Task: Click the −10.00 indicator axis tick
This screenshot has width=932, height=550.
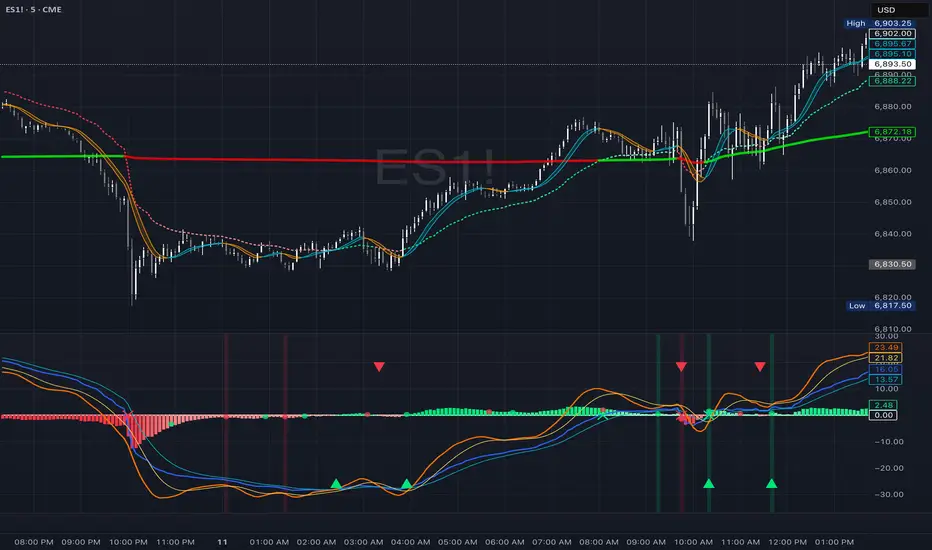Action: pos(889,441)
